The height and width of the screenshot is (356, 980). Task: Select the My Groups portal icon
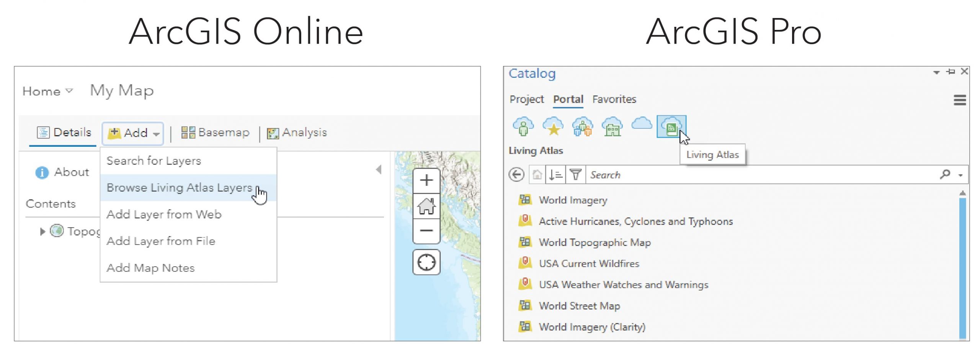click(x=582, y=126)
